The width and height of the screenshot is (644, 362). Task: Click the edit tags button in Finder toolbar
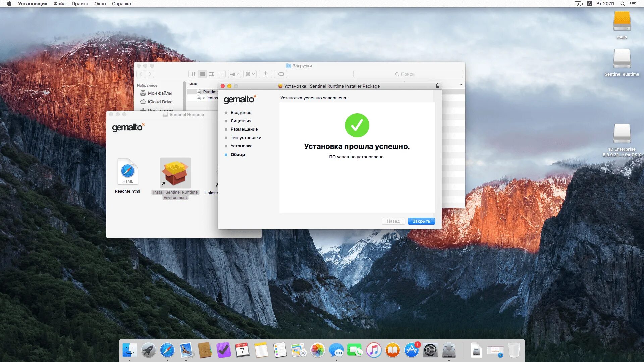(281, 74)
